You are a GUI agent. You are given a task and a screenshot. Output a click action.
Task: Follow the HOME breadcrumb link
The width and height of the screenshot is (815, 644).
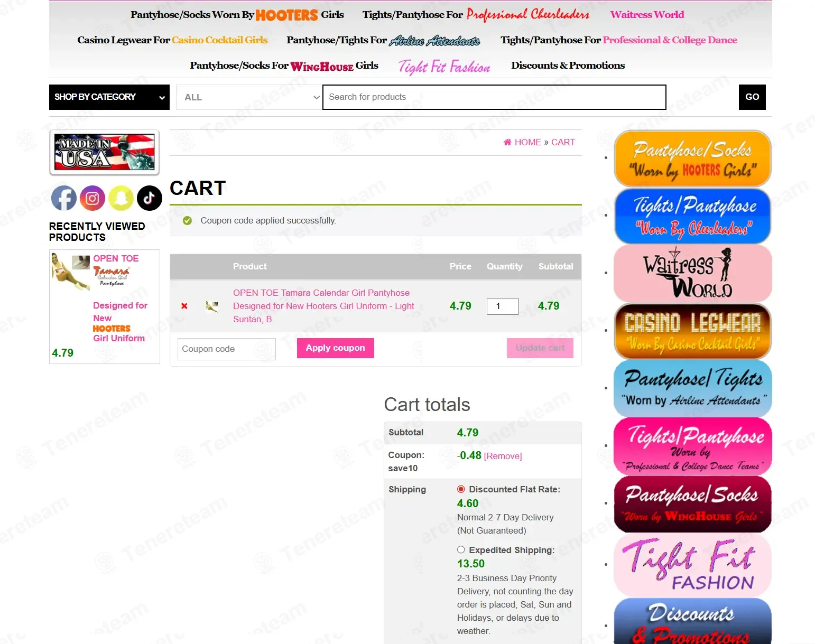point(528,142)
